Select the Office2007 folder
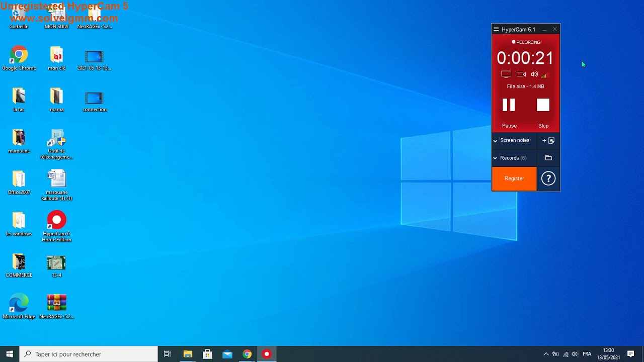The image size is (644, 362). pyautogui.click(x=19, y=183)
